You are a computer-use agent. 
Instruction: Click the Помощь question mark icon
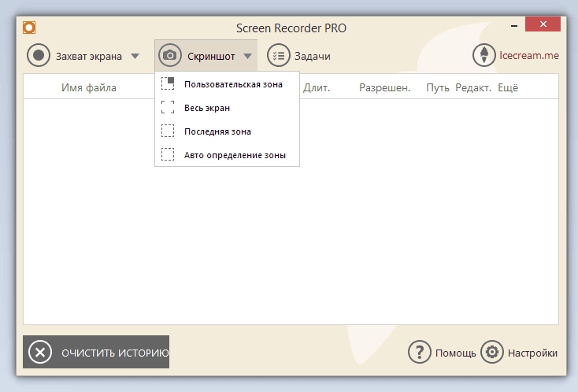pos(419,352)
